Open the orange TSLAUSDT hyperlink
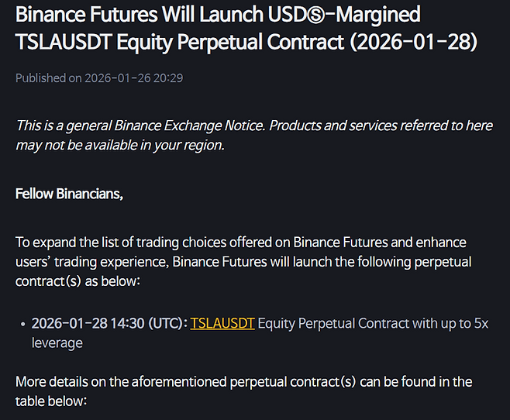Viewport: 510px width, 420px height. tap(222, 323)
